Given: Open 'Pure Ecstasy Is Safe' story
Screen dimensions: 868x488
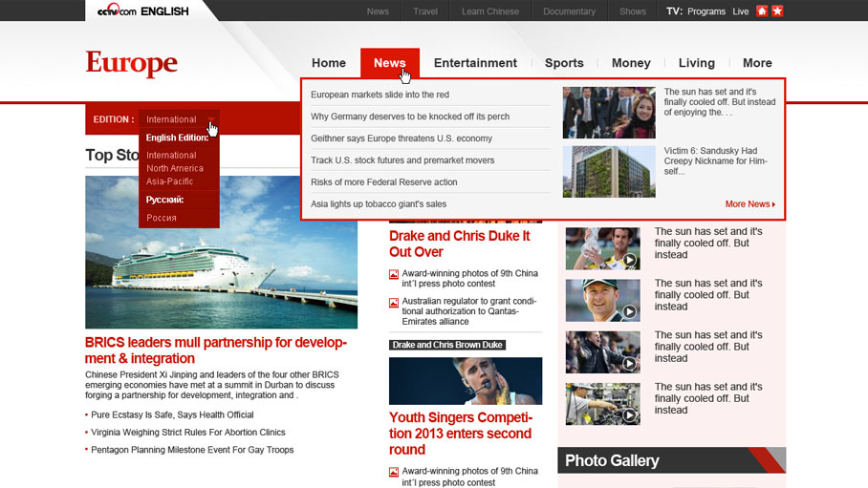Looking at the screenshot, I should point(172,415).
